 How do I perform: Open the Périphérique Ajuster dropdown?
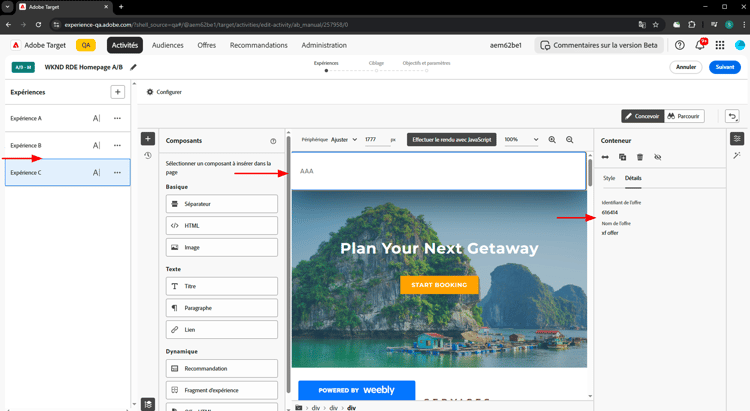coord(344,140)
